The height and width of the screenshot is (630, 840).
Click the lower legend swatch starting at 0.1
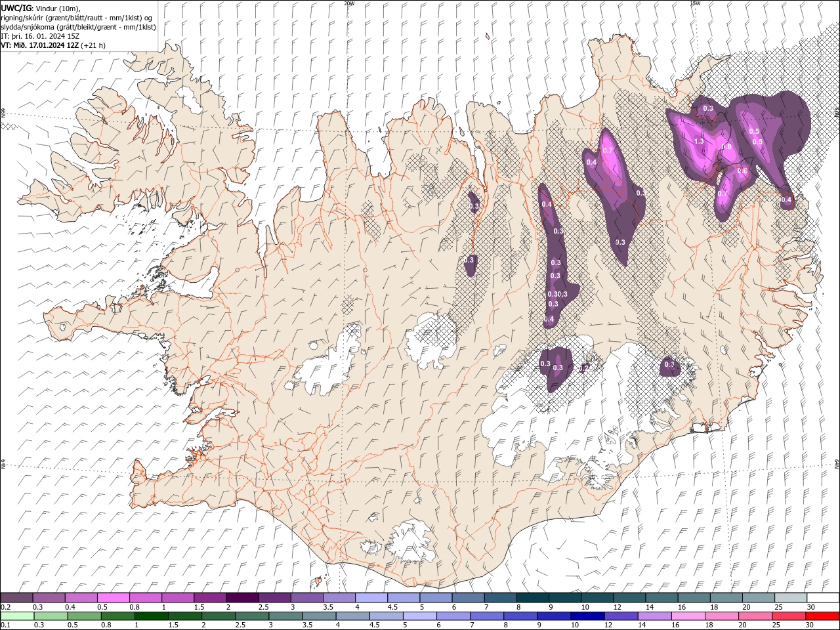coord(17,616)
